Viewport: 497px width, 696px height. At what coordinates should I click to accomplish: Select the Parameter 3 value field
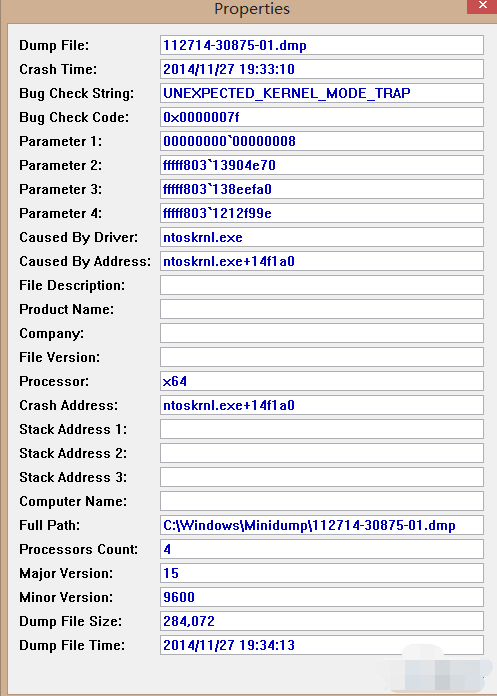(x=322, y=189)
